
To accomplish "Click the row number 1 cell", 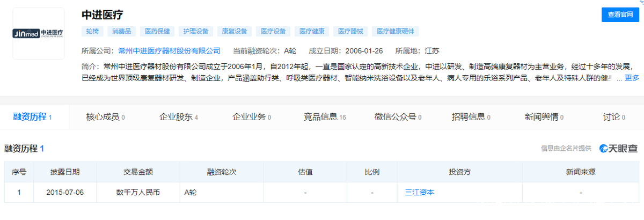I will pyautogui.click(x=19, y=192).
